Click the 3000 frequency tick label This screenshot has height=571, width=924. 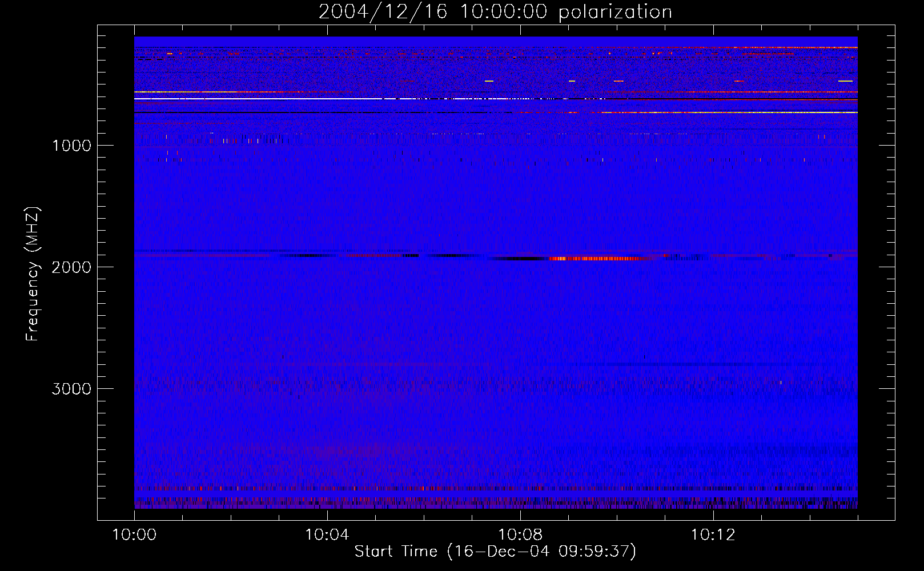(x=71, y=389)
